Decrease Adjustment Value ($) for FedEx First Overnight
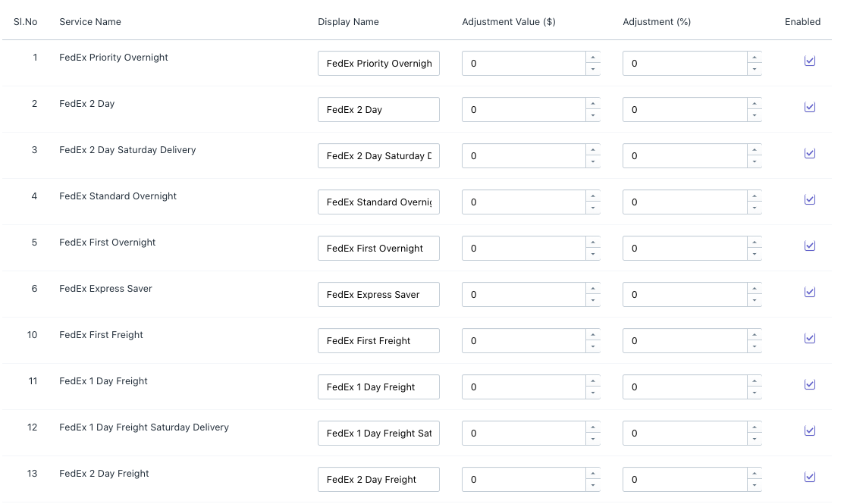The image size is (844, 504). tap(593, 255)
